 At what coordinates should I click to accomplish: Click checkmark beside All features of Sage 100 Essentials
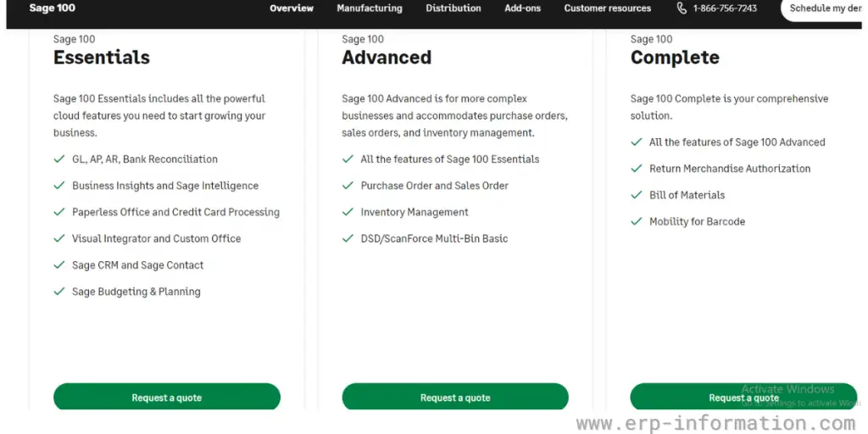348,159
